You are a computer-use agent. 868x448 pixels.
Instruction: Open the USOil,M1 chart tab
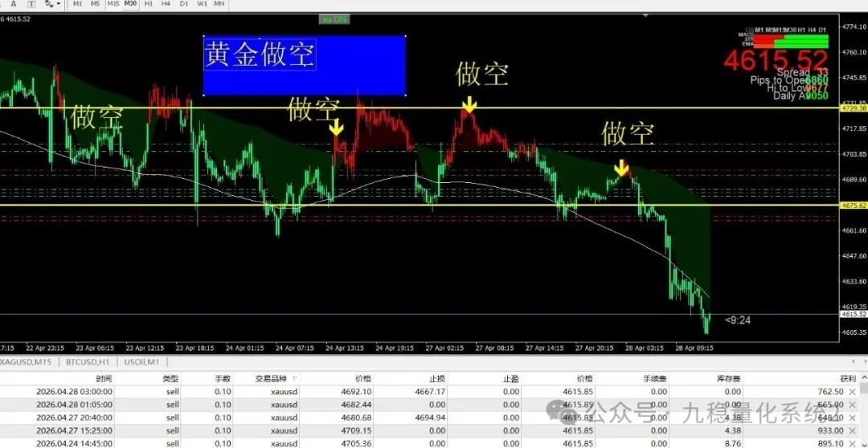(x=141, y=362)
